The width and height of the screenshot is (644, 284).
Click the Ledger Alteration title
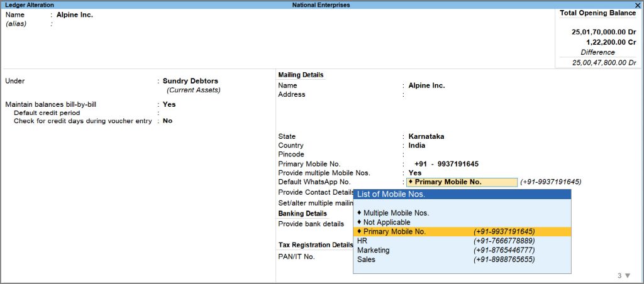(x=29, y=5)
